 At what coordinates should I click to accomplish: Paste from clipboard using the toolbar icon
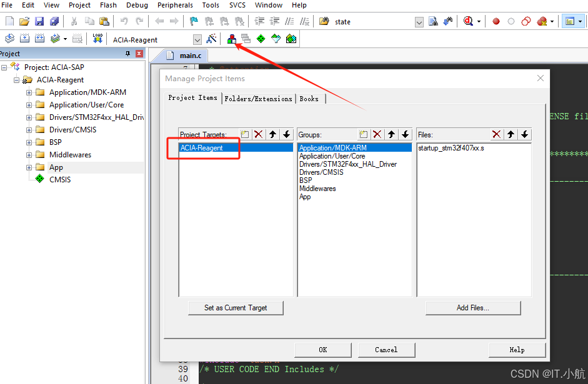(x=104, y=21)
